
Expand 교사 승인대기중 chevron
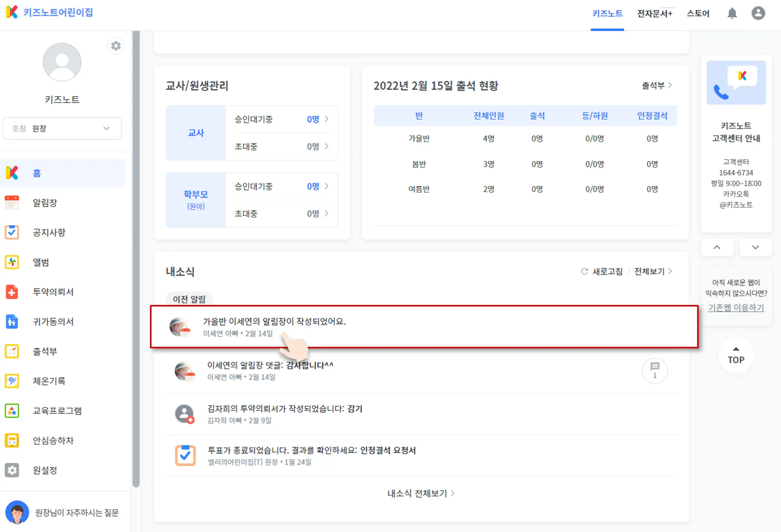(x=326, y=119)
